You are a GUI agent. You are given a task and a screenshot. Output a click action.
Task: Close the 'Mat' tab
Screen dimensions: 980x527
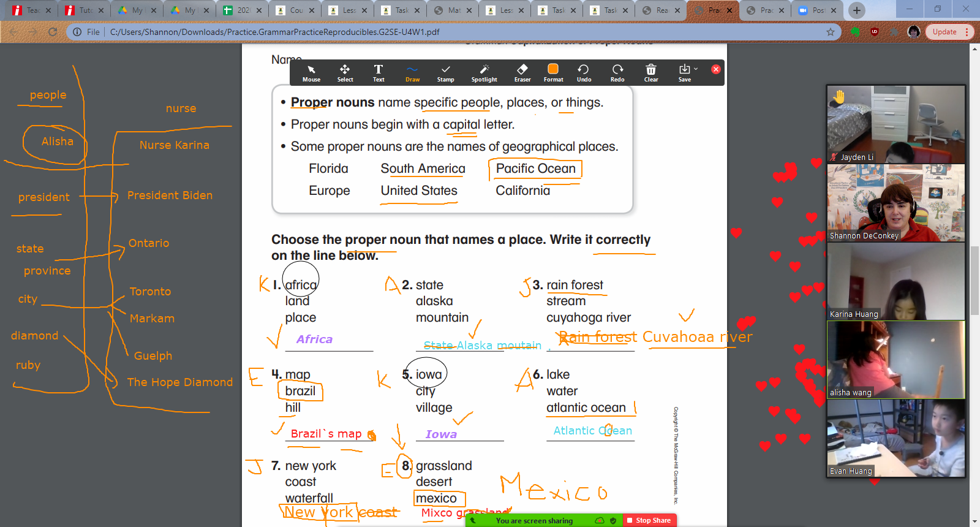pos(470,10)
